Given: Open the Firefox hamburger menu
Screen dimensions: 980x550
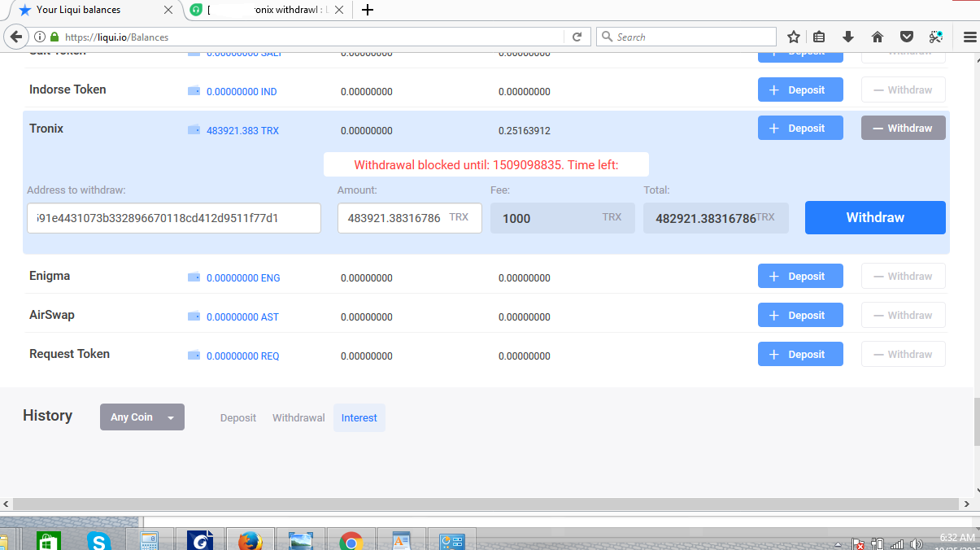Looking at the screenshot, I should (x=969, y=37).
